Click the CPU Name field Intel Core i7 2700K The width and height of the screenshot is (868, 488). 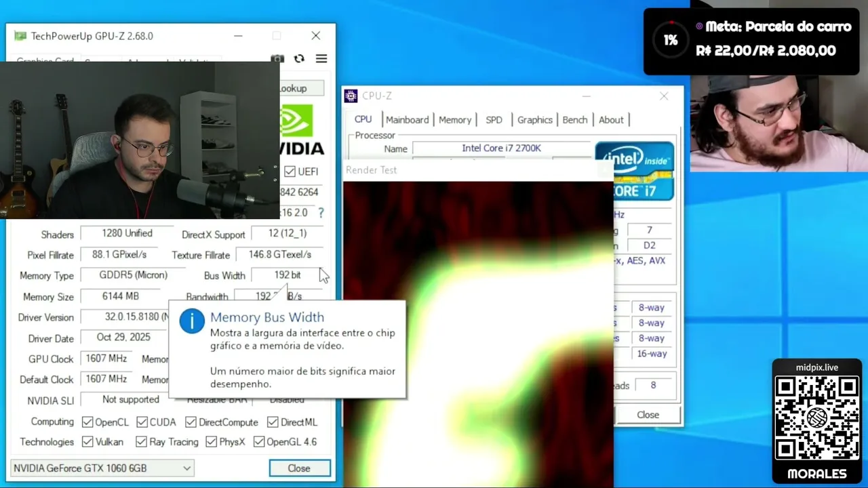[x=502, y=148]
